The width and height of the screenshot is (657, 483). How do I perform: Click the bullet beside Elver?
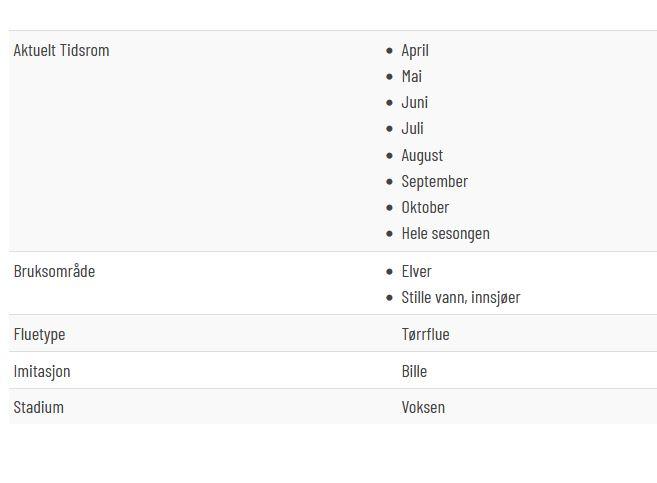[x=390, y=272]
